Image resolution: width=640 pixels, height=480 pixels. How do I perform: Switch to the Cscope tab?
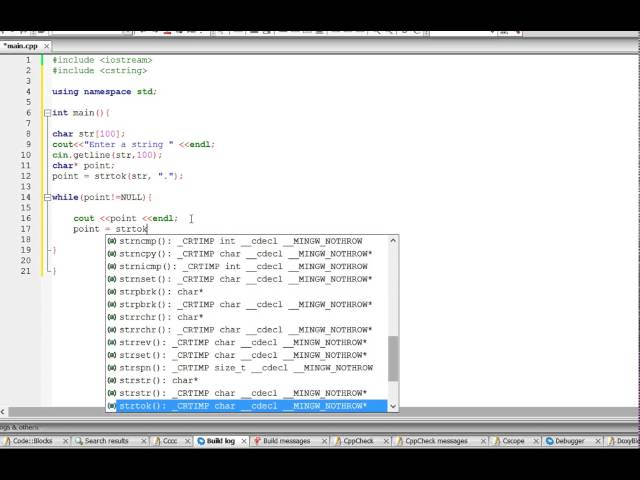pos(513,441)
